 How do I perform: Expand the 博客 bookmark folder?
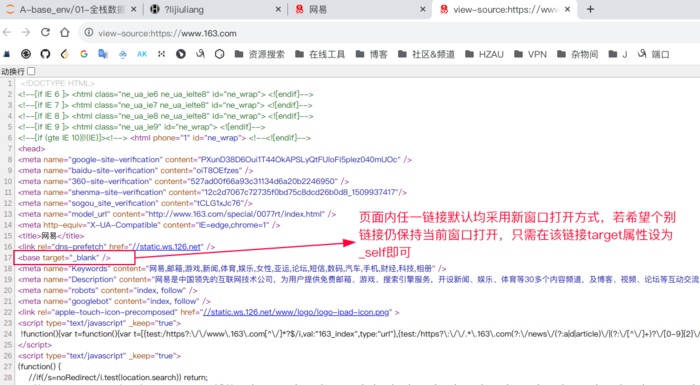[371, 54]
